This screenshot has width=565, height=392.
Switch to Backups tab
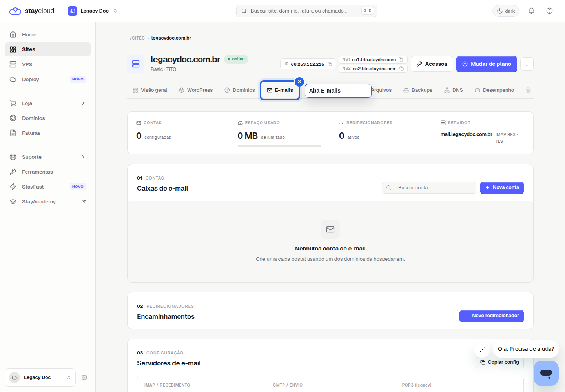(418, 90)
